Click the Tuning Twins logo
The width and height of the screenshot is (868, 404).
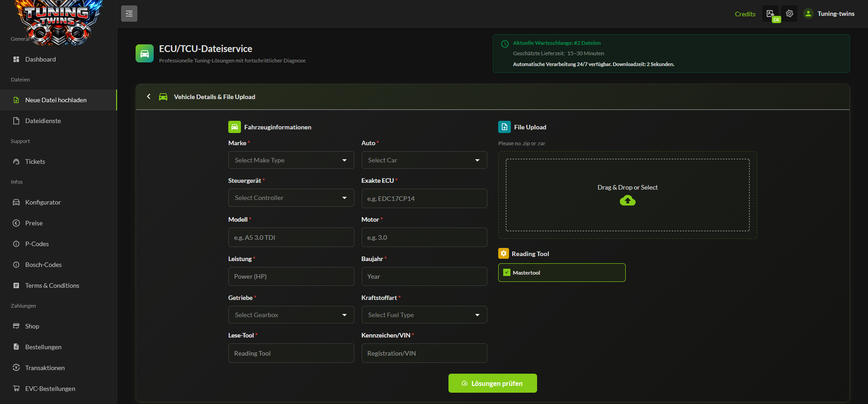point(58,22)
